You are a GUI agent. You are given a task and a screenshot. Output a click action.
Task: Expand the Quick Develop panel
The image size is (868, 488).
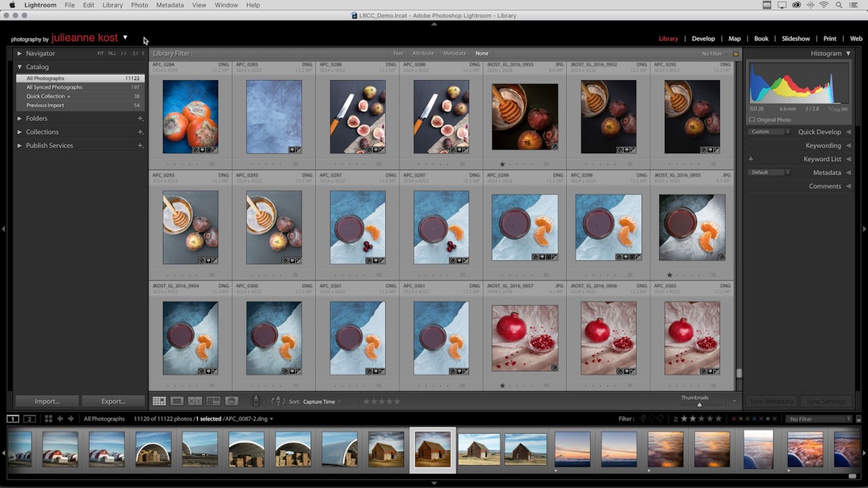pos(848,132)
